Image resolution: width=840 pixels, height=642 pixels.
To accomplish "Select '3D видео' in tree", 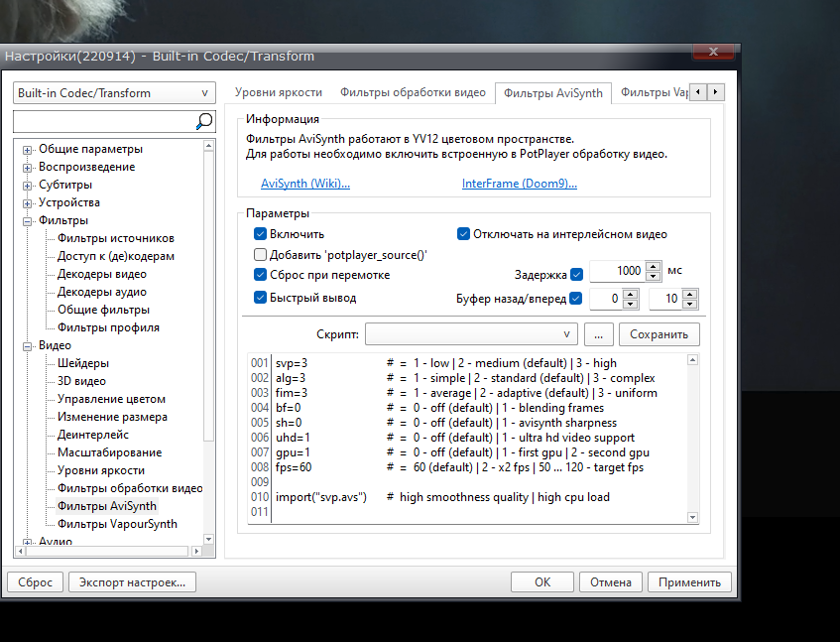I will pos(81,381).
